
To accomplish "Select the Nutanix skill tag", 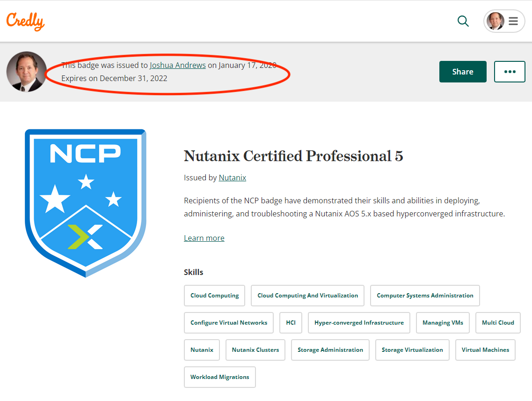I will tap(202, 350).
